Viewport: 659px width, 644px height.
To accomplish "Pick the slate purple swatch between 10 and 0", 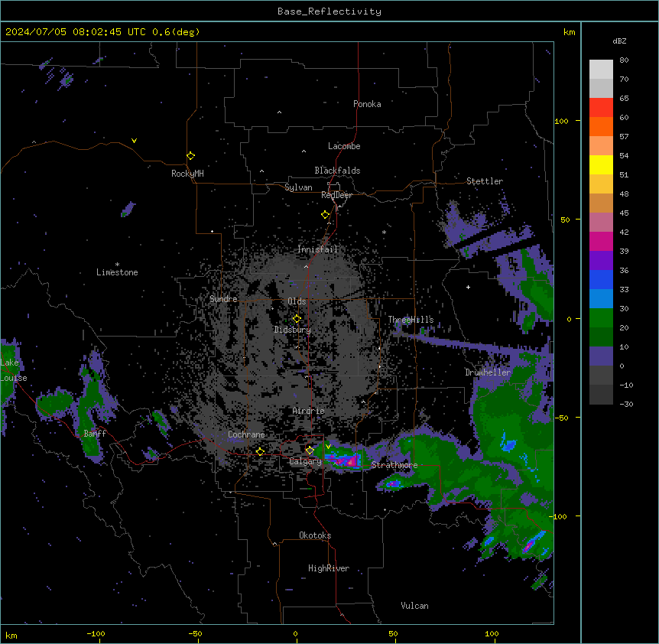I will 601,356.
